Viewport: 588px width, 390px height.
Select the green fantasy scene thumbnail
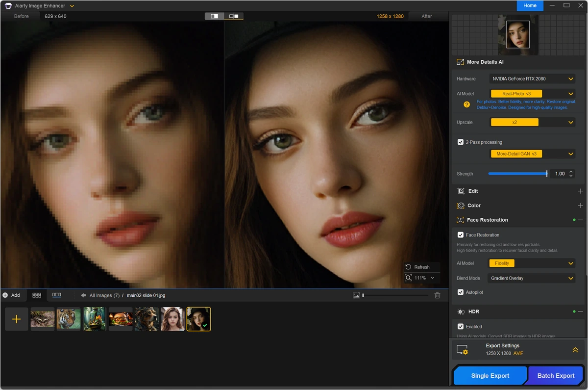click(x=95, y=319)
